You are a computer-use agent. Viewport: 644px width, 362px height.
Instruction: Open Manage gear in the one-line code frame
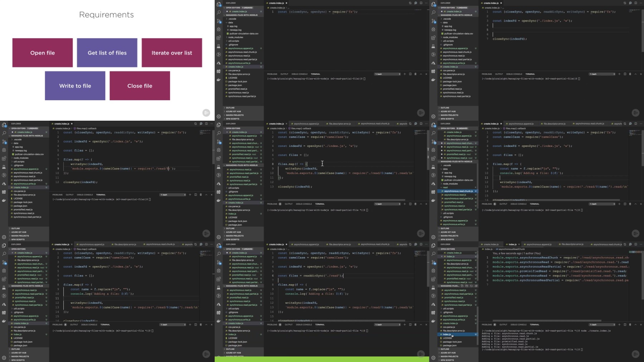point(219,116)
